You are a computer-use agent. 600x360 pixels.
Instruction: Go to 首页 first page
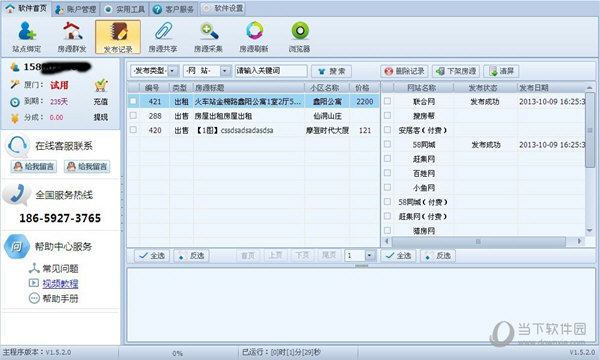point(248,255)
